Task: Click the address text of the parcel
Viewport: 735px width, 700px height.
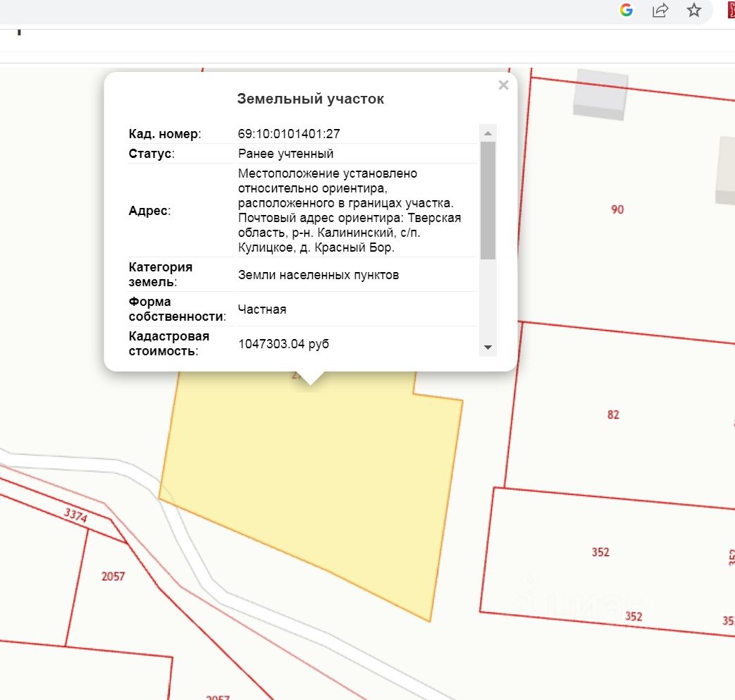Action: pyautogui.click(x=350, y=210)
